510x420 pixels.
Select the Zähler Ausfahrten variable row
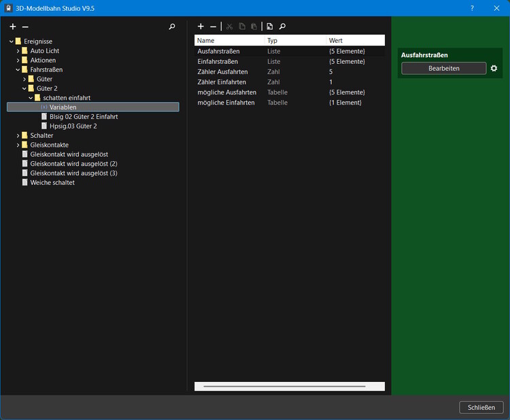[x=222, y=72]
